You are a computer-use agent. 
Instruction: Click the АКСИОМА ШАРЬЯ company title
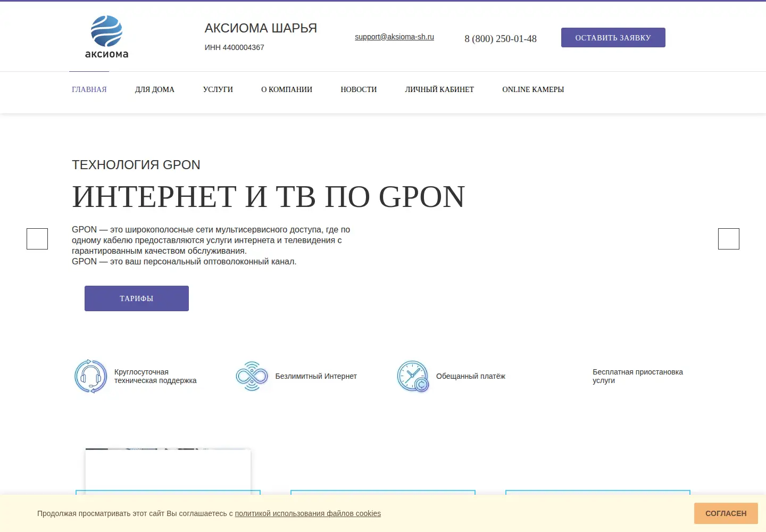coord(261,28)
